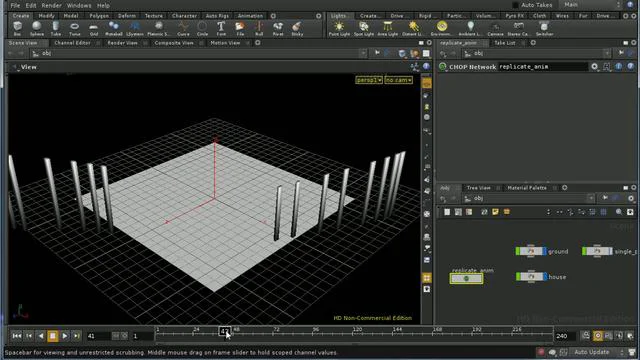Viewport: 640px width, 360px height.
Task: Open the parameter pane gear menu
Action: [x=594, y=67]
